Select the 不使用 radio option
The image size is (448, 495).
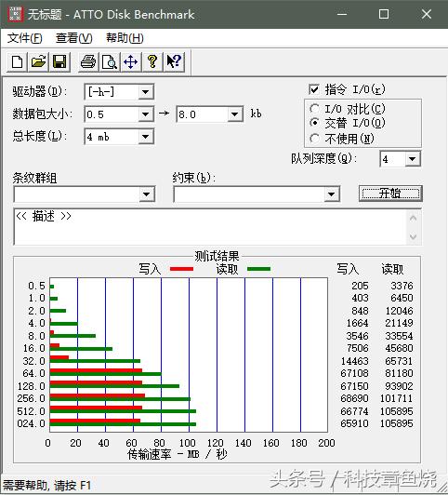314,139
